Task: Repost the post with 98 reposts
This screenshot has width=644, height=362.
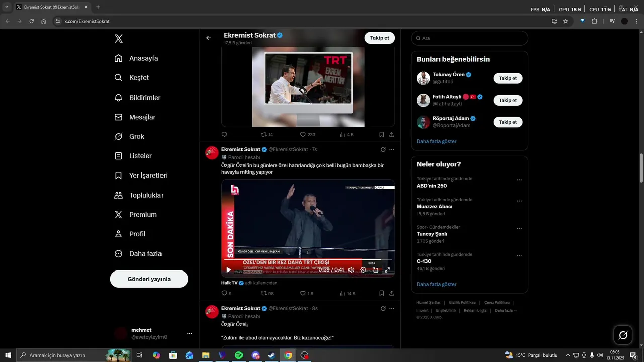Action: (264, 293)
